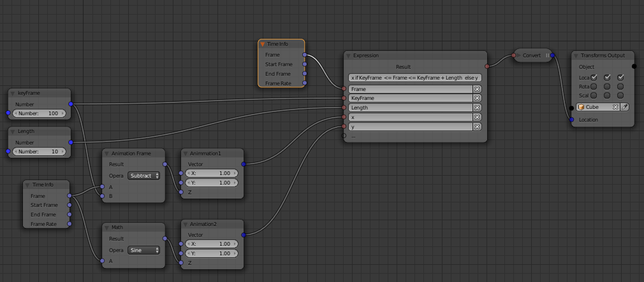Select Transforms Output node by its title

tap(603, 55)
